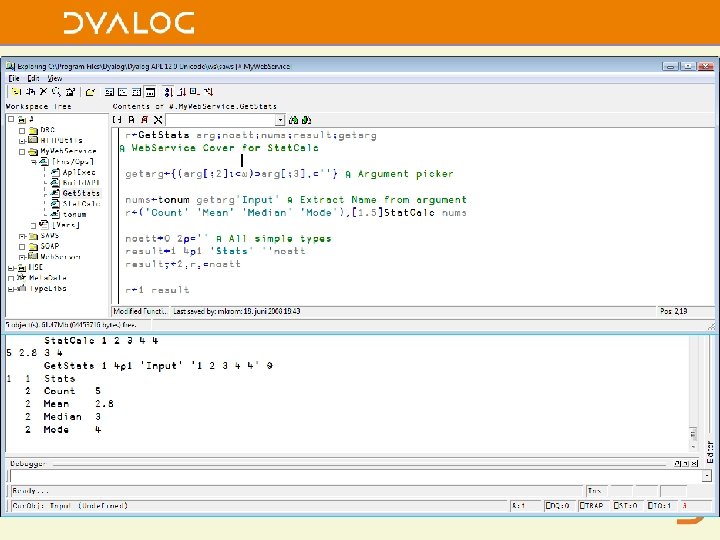Image resolution: width=720 pixels, height=540 pixels.
Task: Open the editor search combo dropdown arrow
Action: click(280, 120)
